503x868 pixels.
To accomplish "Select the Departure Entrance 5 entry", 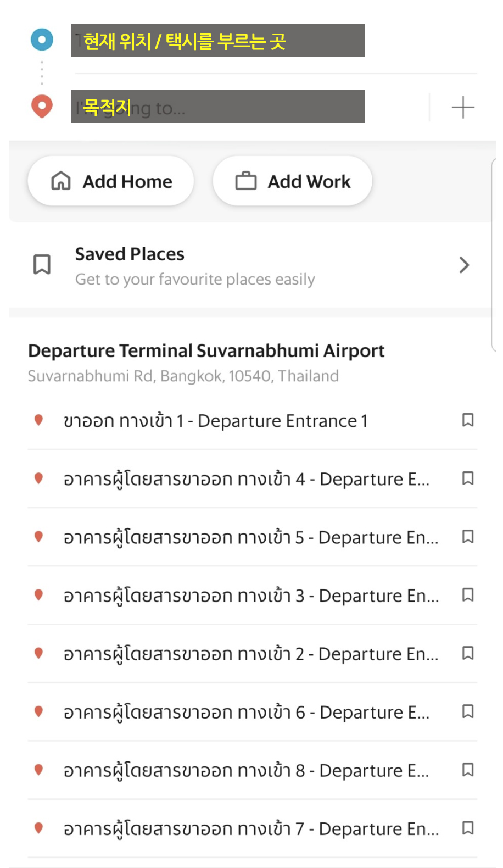I will (252, 537).
